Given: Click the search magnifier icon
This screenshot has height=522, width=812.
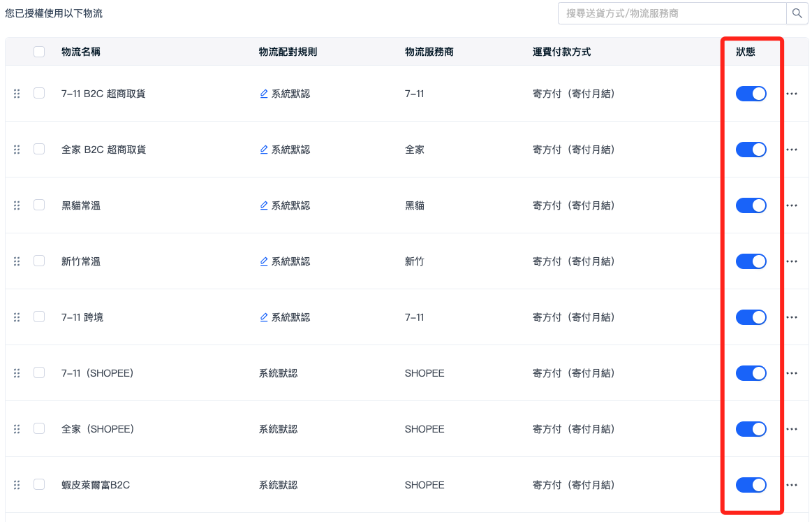Looking at the screenshot, I should (x=797, y=13).
